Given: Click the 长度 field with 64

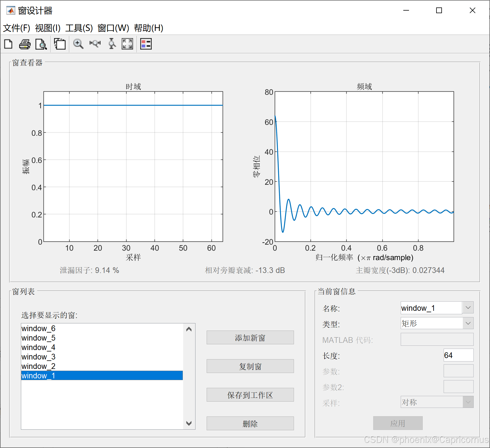Looking at the screenshot, I should [x=459, y=355].
